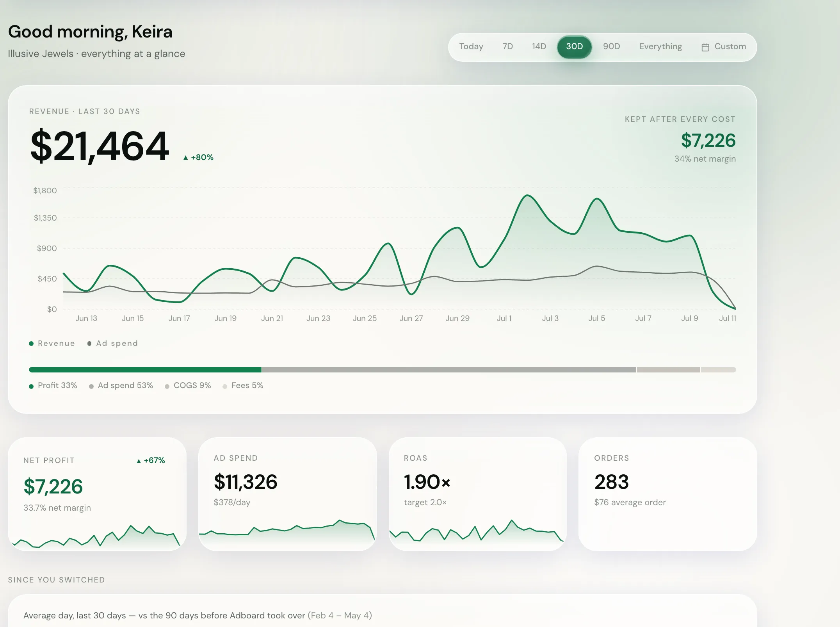840x627 pixels.
Task: Click the $7,226 kept after every cost value
Action: click(708, 140)
